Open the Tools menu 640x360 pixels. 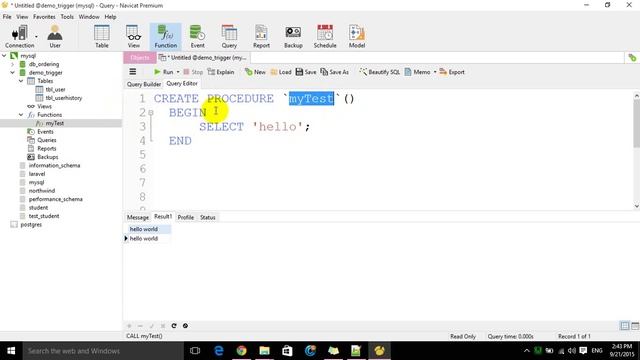pos(67,17)
